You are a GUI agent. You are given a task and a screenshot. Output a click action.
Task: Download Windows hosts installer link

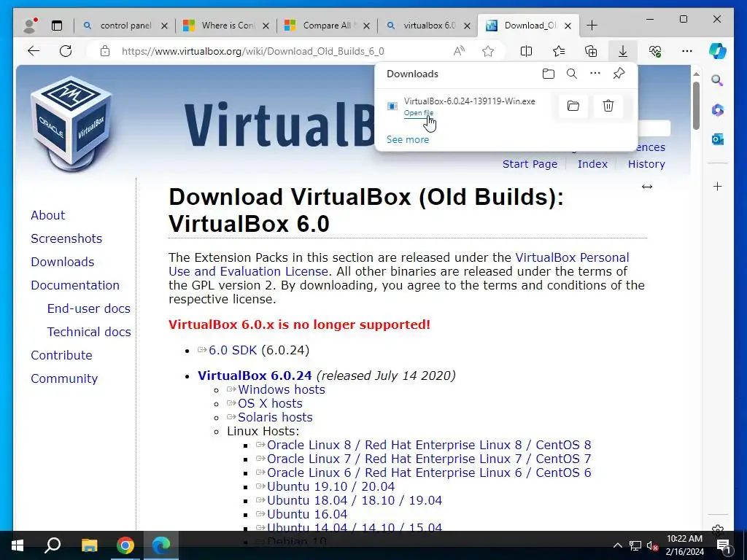tap(281, 389)
